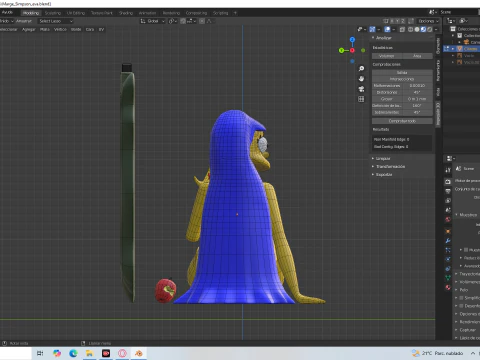Screen dimensions: 480x360
Task: Open Microsoft Edge from the taskbar
Action: [x=73, y=353]
